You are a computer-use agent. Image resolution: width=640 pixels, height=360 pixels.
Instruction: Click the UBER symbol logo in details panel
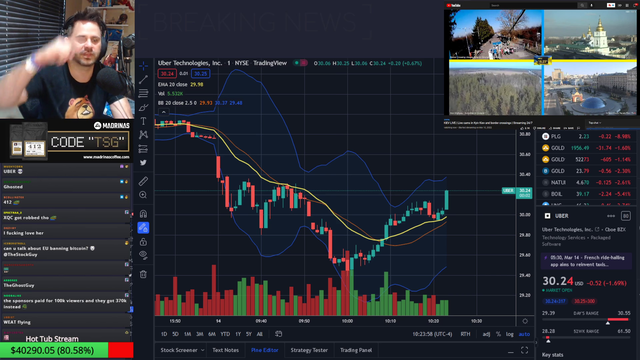547,216
